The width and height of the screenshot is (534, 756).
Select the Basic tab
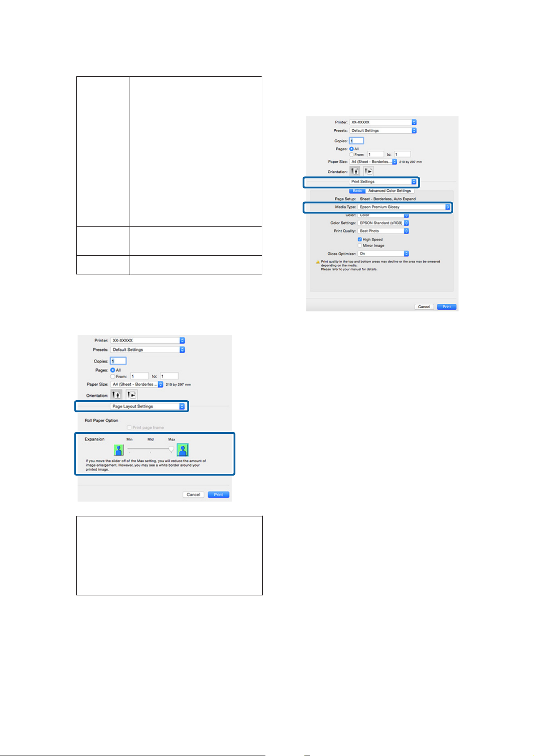coord(357,191)
